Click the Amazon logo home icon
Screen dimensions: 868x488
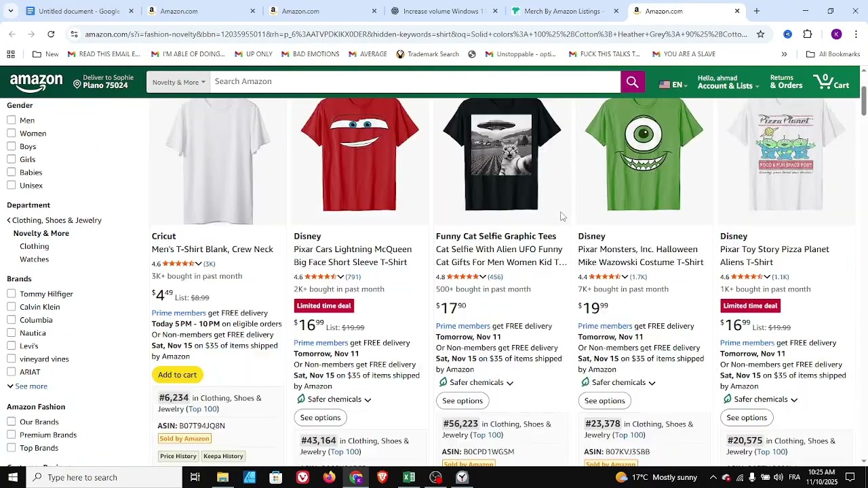37,83
